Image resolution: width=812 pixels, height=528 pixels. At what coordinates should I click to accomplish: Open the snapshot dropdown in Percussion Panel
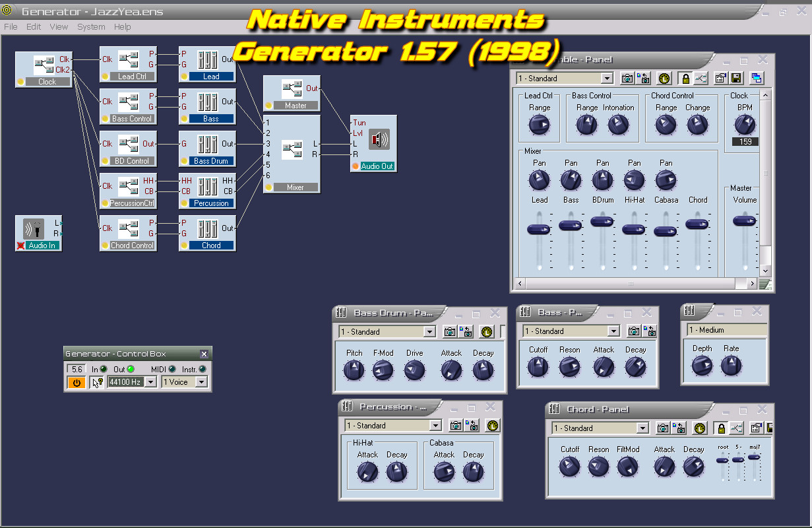point(435,425)
